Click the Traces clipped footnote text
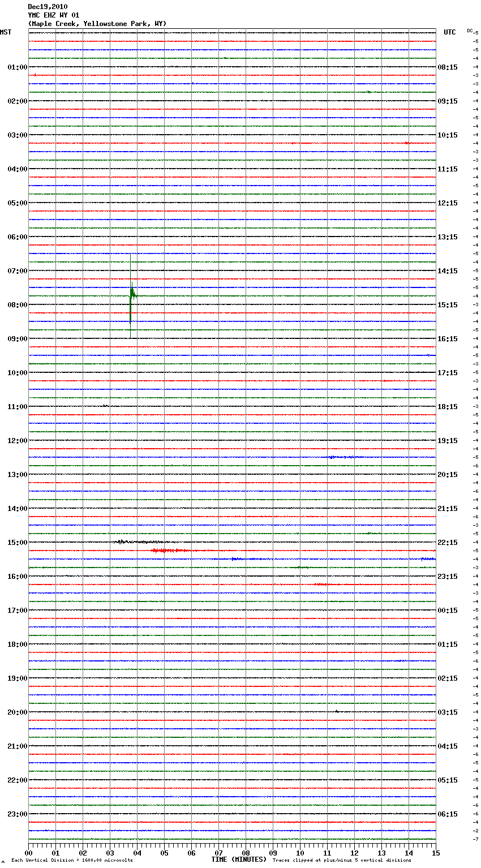Screen dimensions: 481x868 tap(342, 861)
